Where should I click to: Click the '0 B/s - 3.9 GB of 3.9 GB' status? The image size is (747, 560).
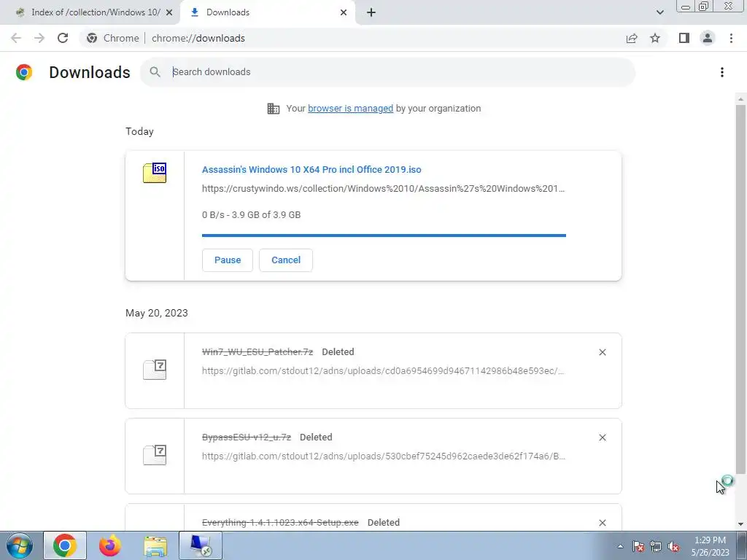point(251,215)
